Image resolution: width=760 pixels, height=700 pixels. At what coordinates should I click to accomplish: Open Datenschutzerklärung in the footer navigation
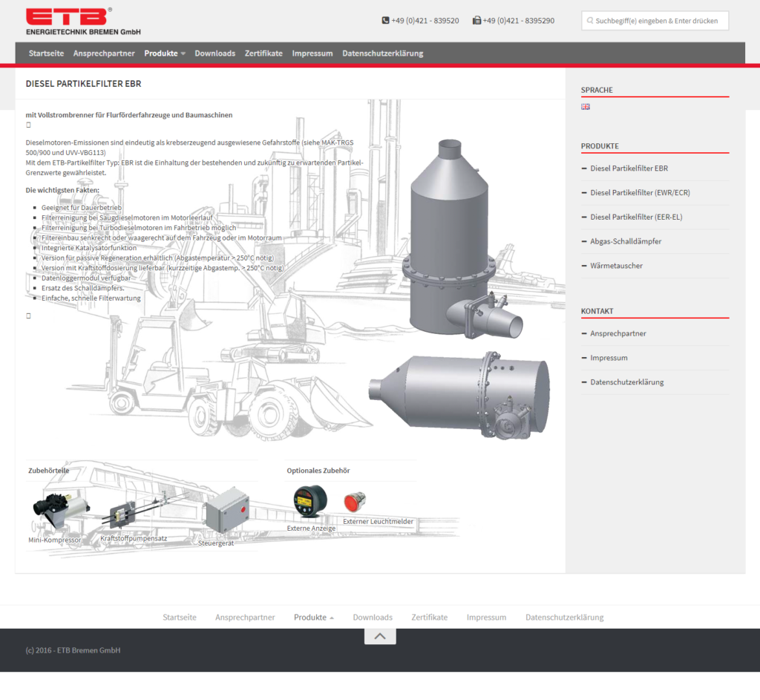(564, 617)
